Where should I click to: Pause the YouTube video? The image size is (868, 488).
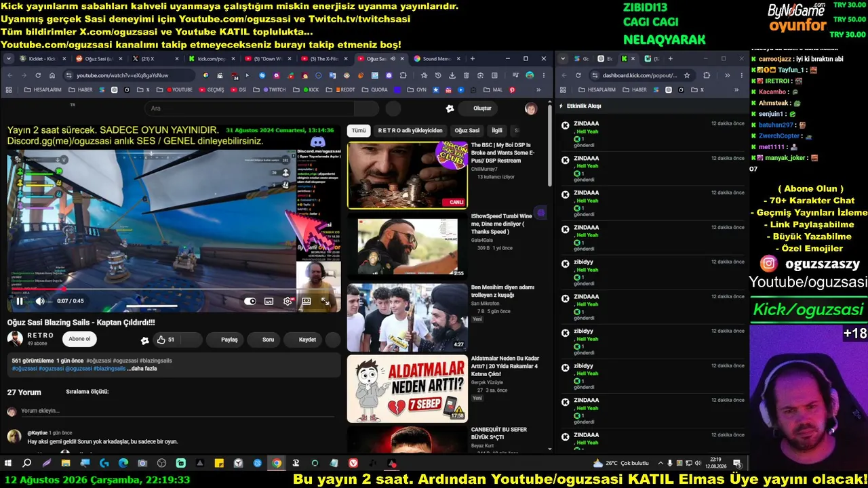[20, 301]
